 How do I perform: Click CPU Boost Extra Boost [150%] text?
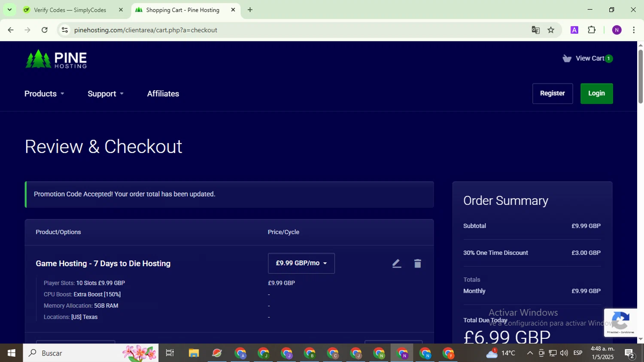pos(82,294)
